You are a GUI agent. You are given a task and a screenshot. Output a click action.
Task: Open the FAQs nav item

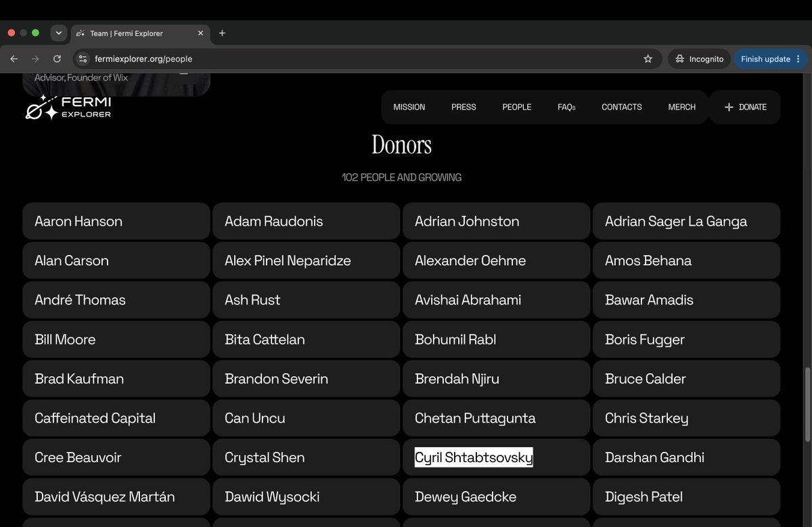click(x=566, y=107)
